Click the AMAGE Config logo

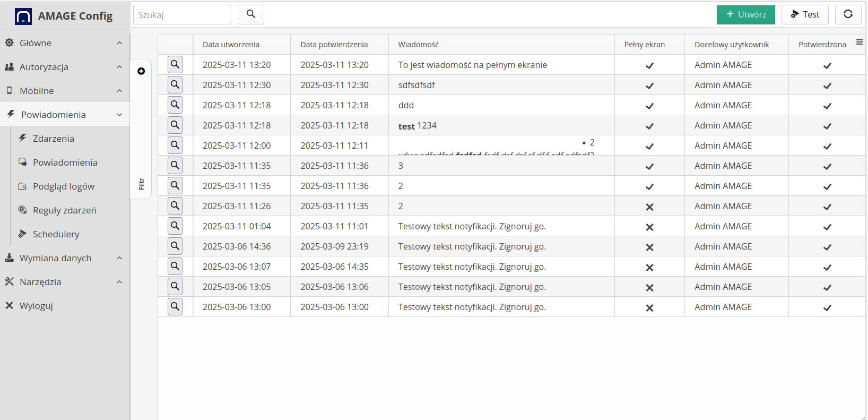[23, 16]
